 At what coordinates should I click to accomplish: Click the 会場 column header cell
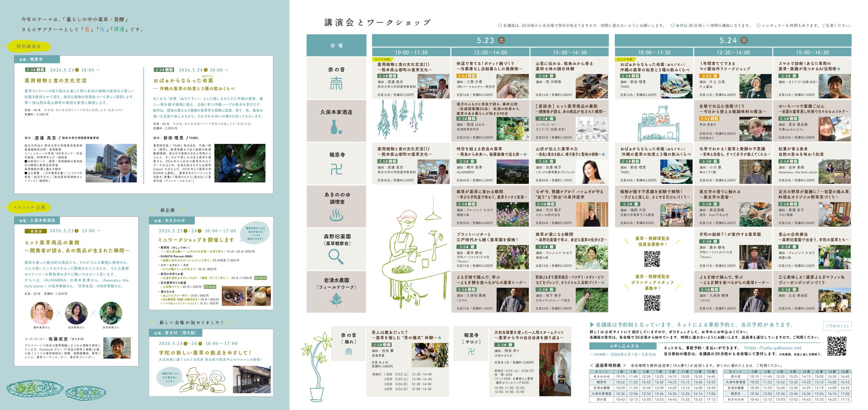[336, 45]
